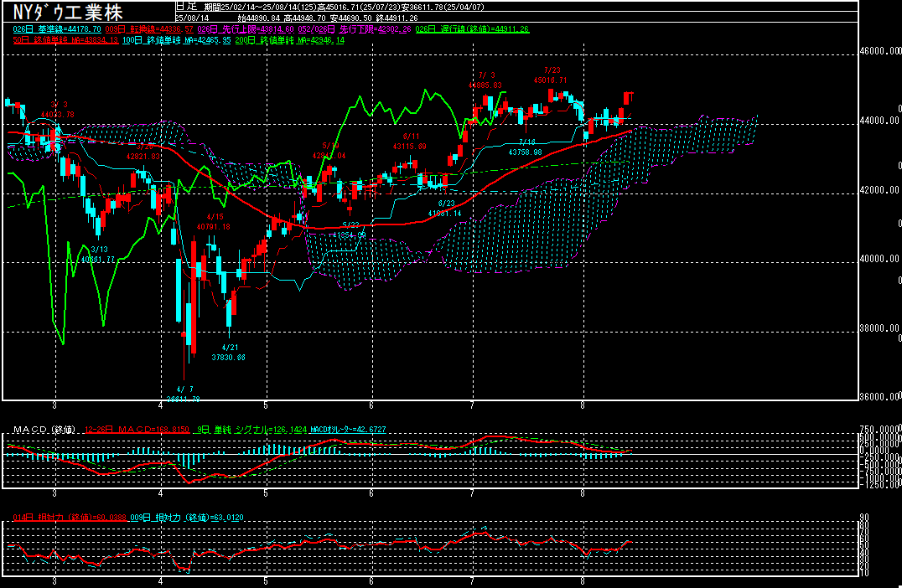Click the 期間25/02/14~25/08/14(125) period text
902x588 pixels.
(261, 7)
